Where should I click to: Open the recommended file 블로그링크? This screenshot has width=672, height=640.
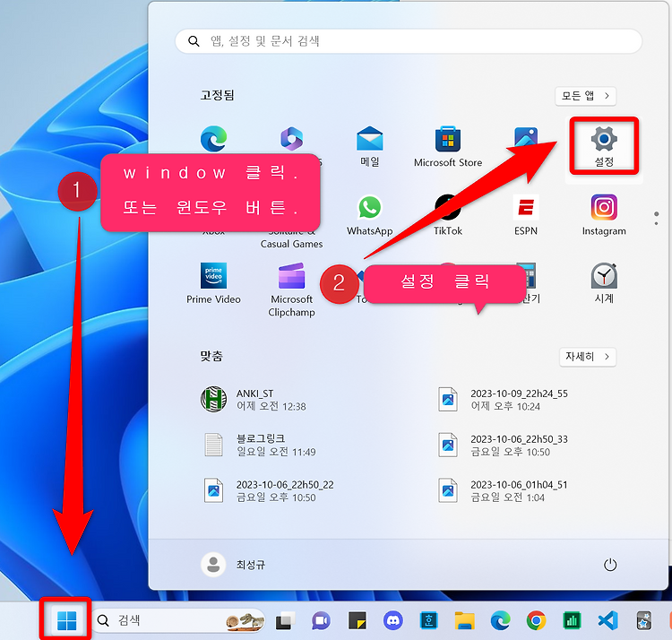(x=258, y=445)
